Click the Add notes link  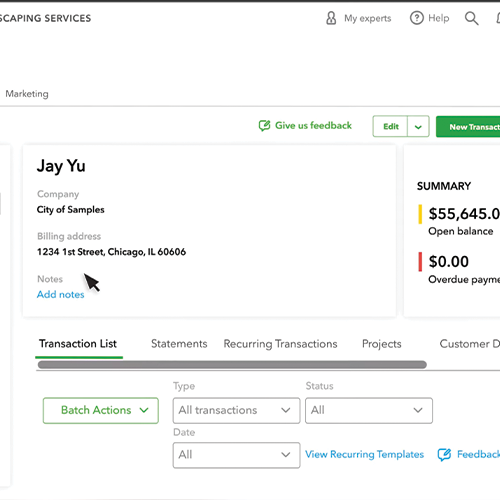pos(60,294)
